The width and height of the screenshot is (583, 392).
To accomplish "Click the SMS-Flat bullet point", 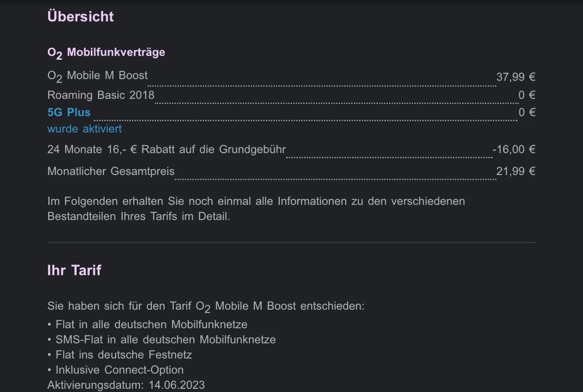I will [161, 340].
